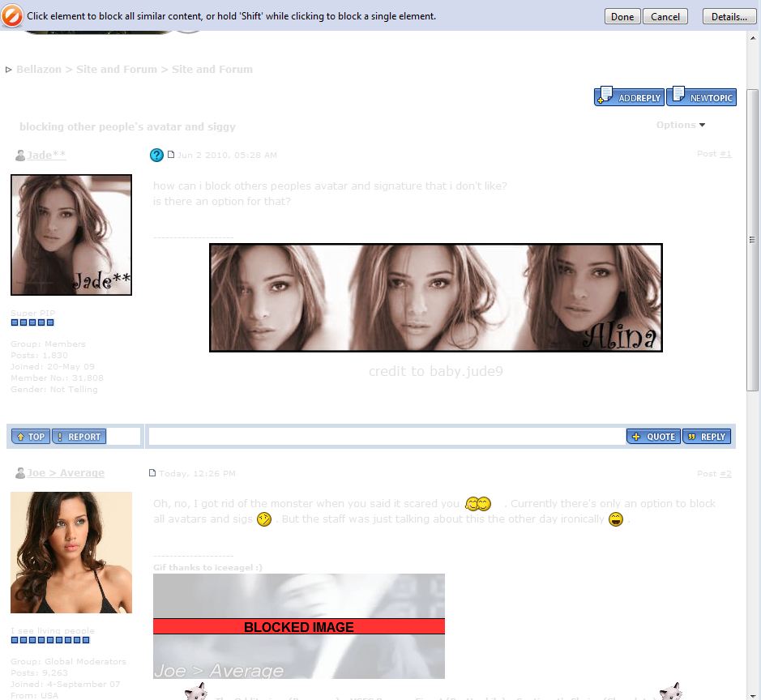Click the blue question mark post icon
Image resolution: width=761 pixels, height=700 pixels.
[156, 155]
